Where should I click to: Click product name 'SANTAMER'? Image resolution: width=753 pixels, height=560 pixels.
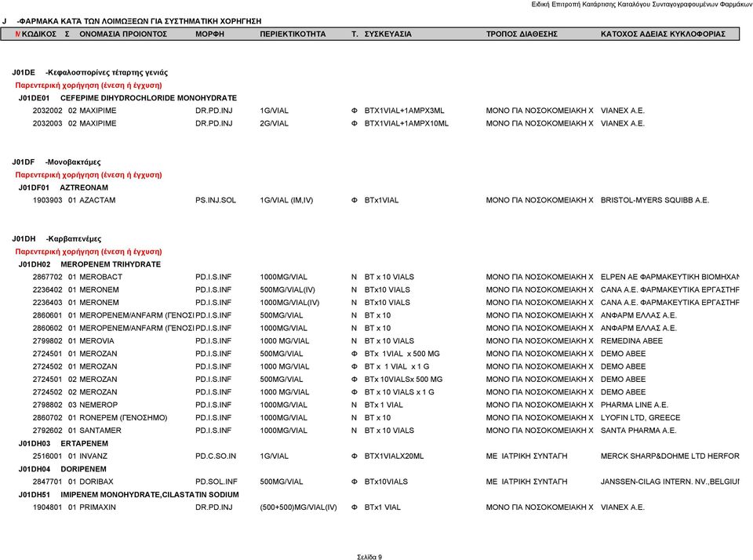(x=100, y=431)
